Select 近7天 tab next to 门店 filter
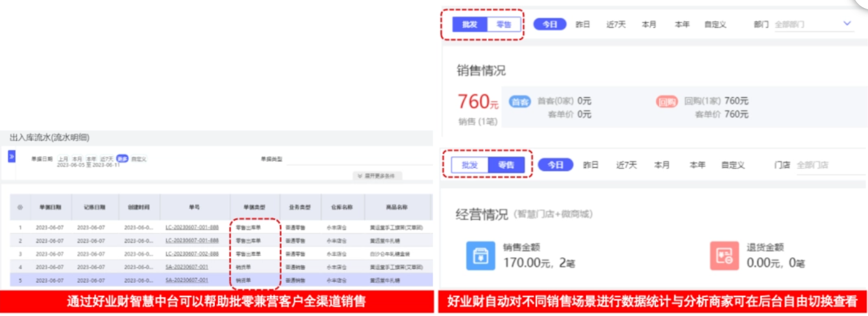The width and height of the screenshot is (868, 316). tap(626, 165)
